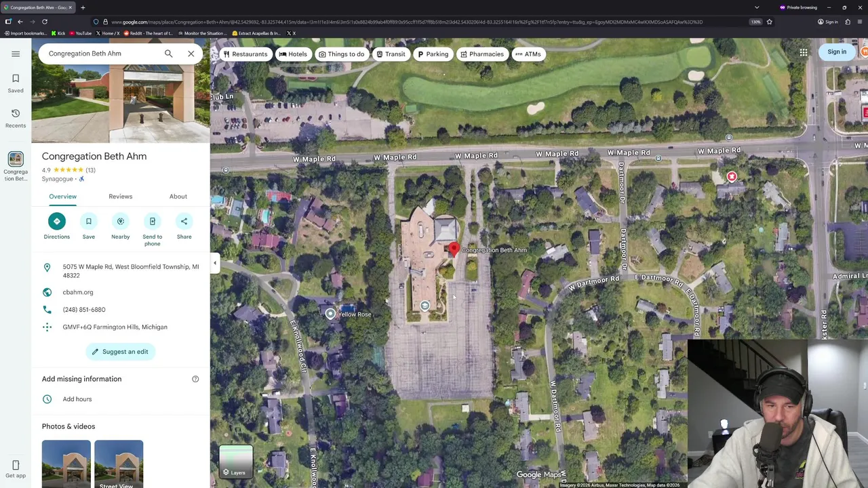This screenshot has height=488, width=868.
Task: Open the Extract Acapellas bookmark
Action: tap(256, 33)
